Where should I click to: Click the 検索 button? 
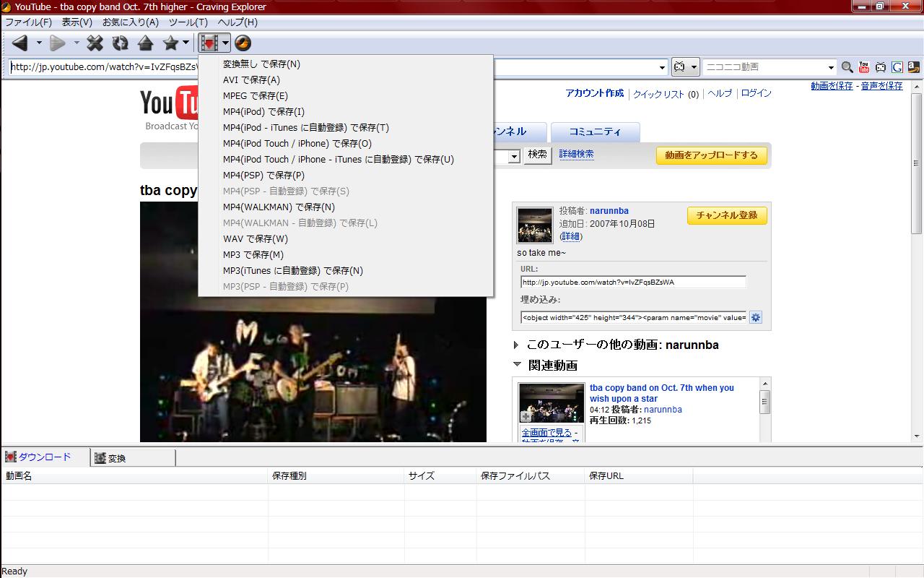coord(537,155)
